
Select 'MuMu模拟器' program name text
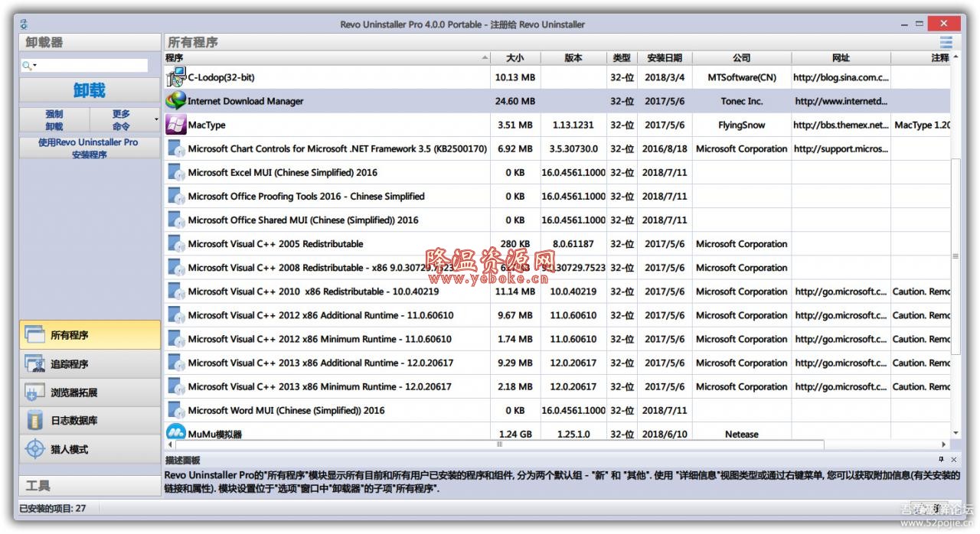pyautogui.click(x=214, y=434)
